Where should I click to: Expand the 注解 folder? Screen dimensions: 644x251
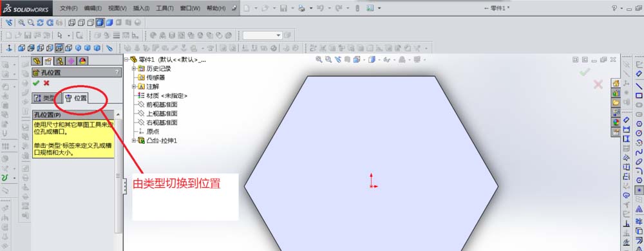click(x=134, y=86)
